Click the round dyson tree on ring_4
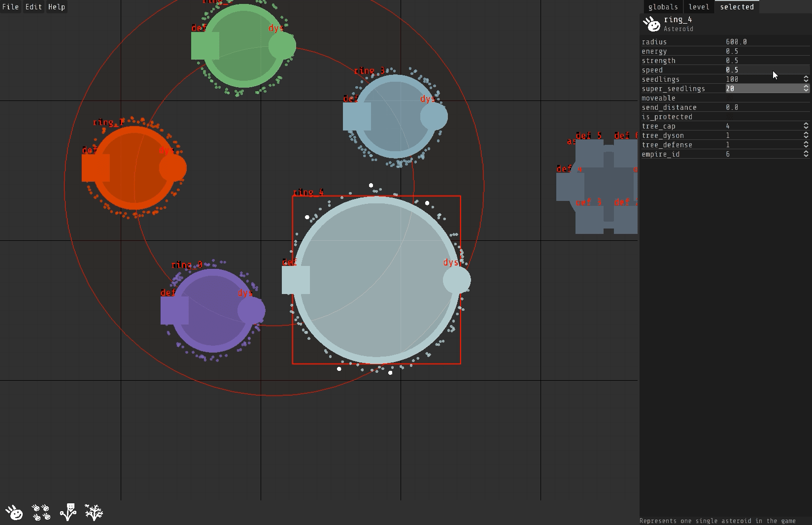812x525 pixels. tap(457, 280)
